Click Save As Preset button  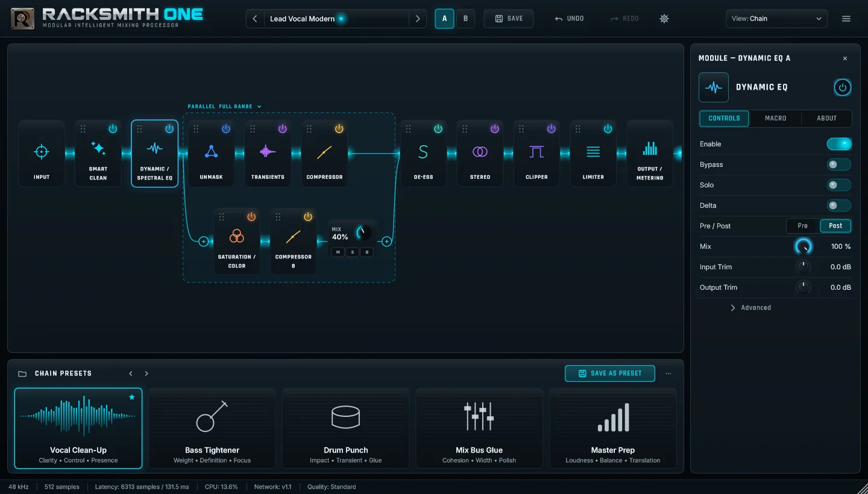610,374
